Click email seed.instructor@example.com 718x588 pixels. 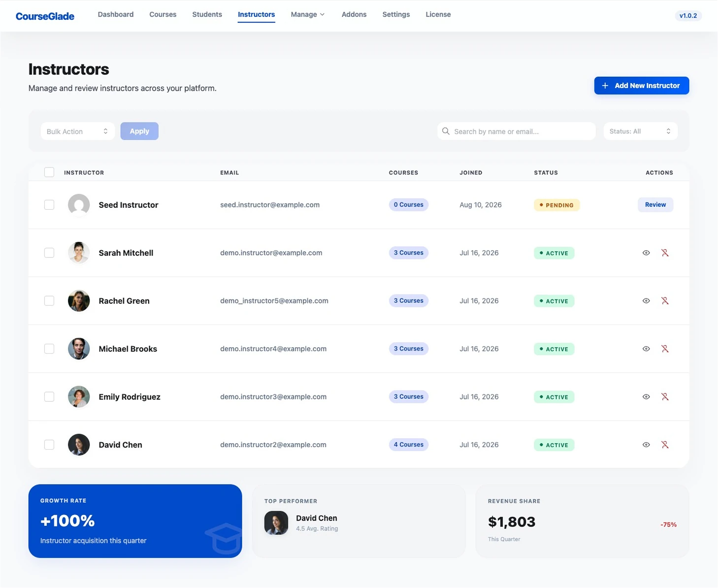(x=270, y=205)
